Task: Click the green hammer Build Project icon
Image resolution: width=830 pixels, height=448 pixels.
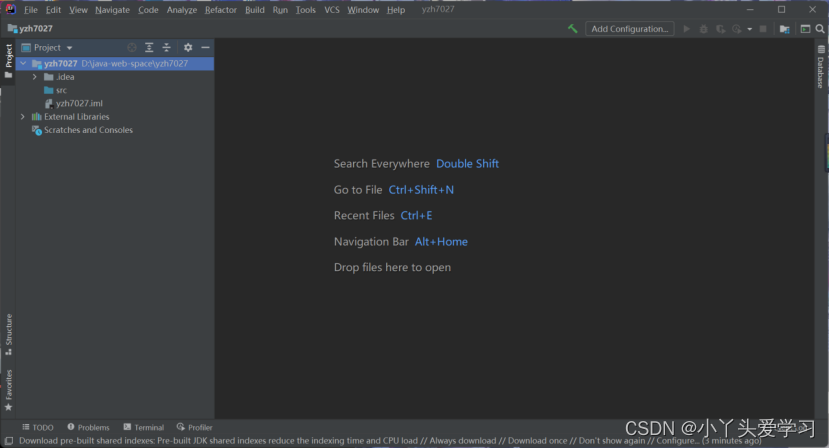Action: click(x=572, y=29)
